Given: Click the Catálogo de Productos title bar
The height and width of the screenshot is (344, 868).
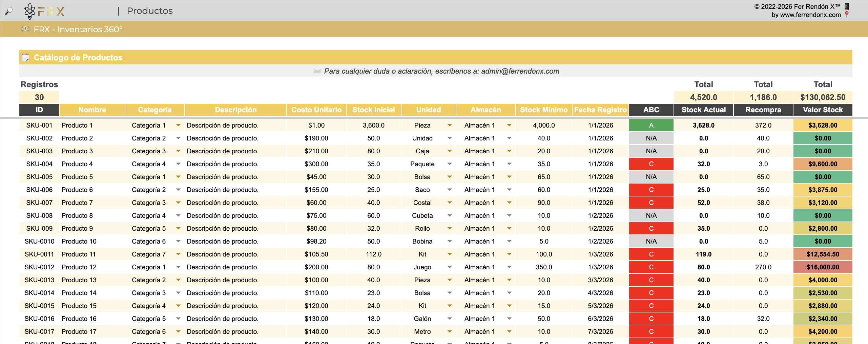Looking at the screenshot, I should tap(436, 57).
